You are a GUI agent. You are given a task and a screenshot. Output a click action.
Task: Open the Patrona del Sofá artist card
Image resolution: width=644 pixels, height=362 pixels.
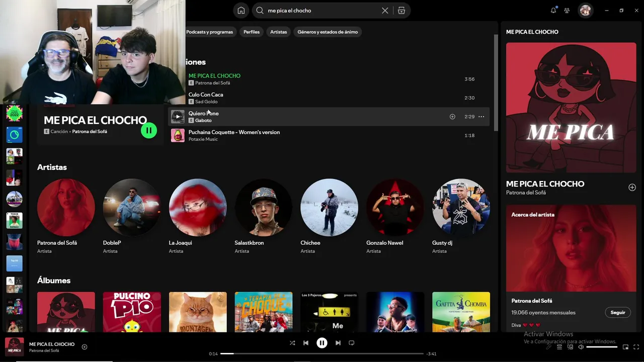tap(66, 216)
